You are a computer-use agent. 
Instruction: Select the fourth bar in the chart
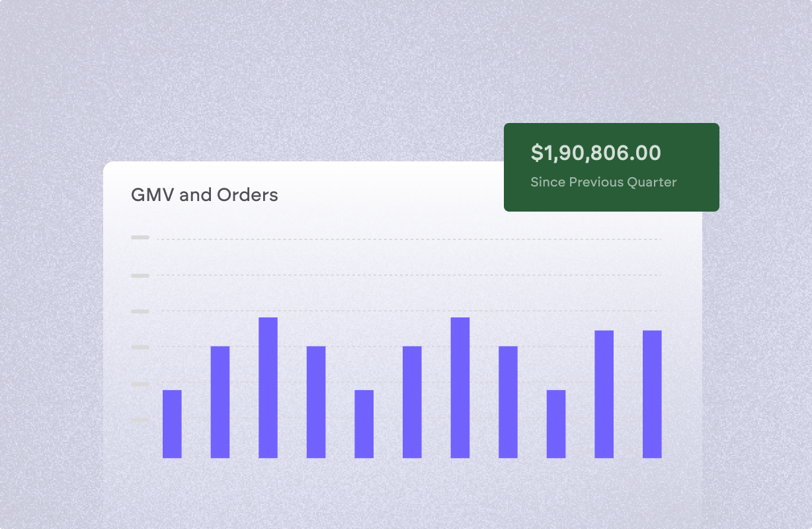[316, 402]
